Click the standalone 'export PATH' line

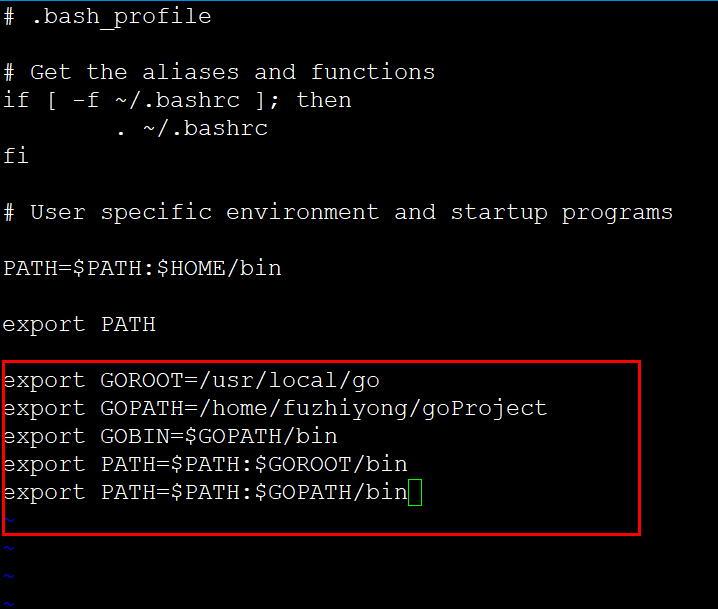coord(79,325)
